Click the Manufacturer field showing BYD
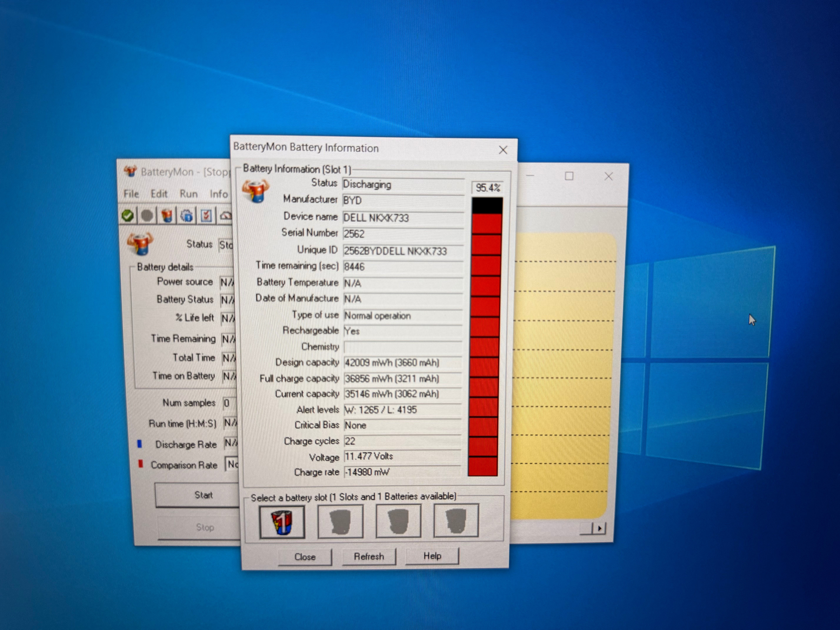Image resolution: width=840 pixels, height=630 pixels. tap(403, 201)
